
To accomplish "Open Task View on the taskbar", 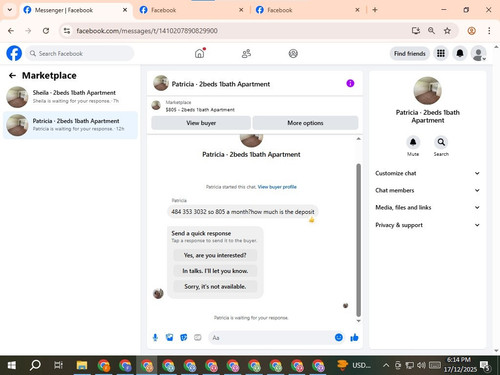I will (x=58, y=365).
